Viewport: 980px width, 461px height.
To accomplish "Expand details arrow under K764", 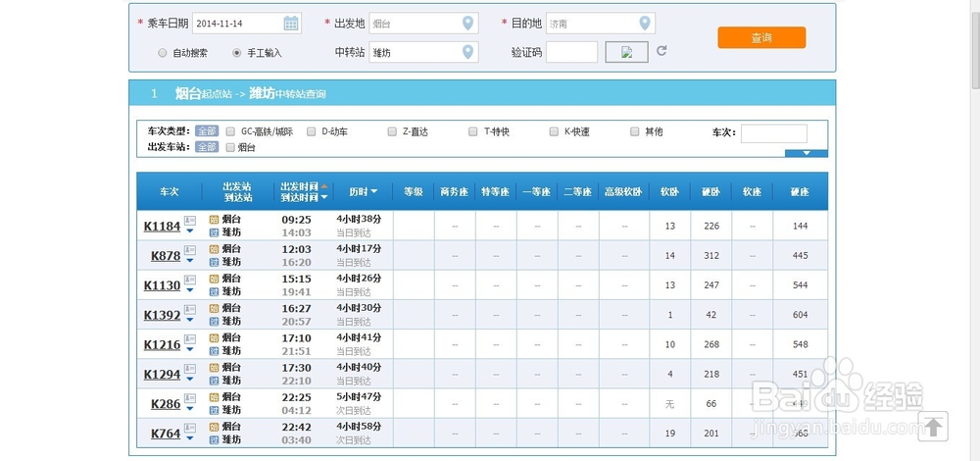I will point(190,438).
